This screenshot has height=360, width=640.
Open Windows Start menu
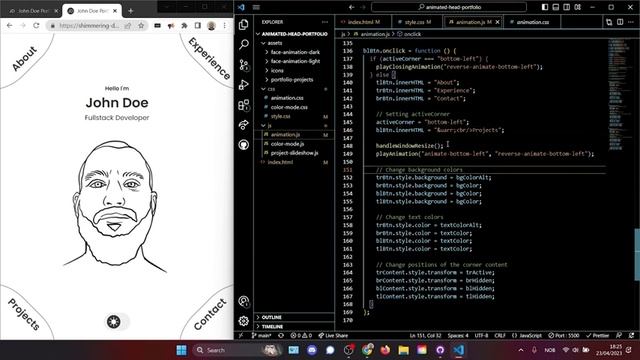[x=182, y=350]
